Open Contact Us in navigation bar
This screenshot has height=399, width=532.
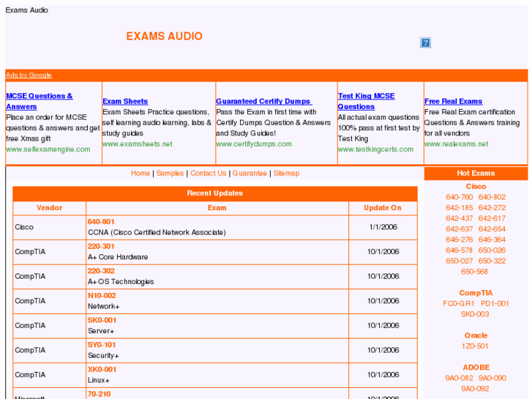coord(209,174)
